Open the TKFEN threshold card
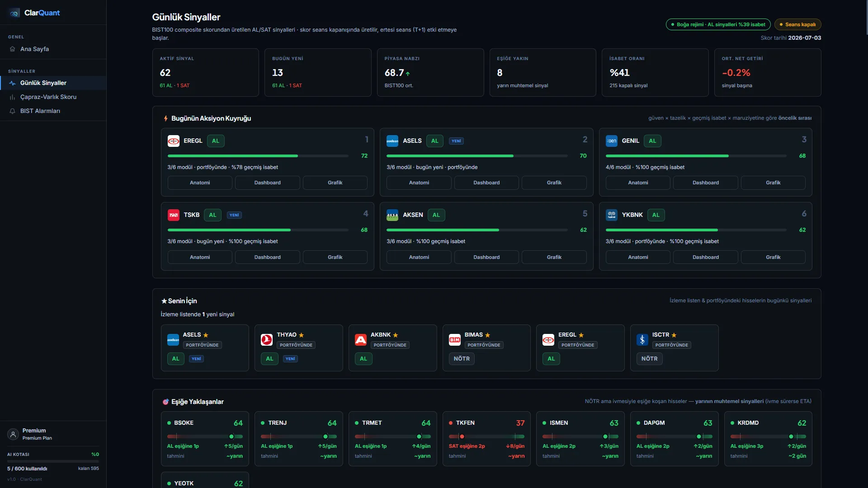This screenshot has width=868, height=488. (x=486, y=439)
